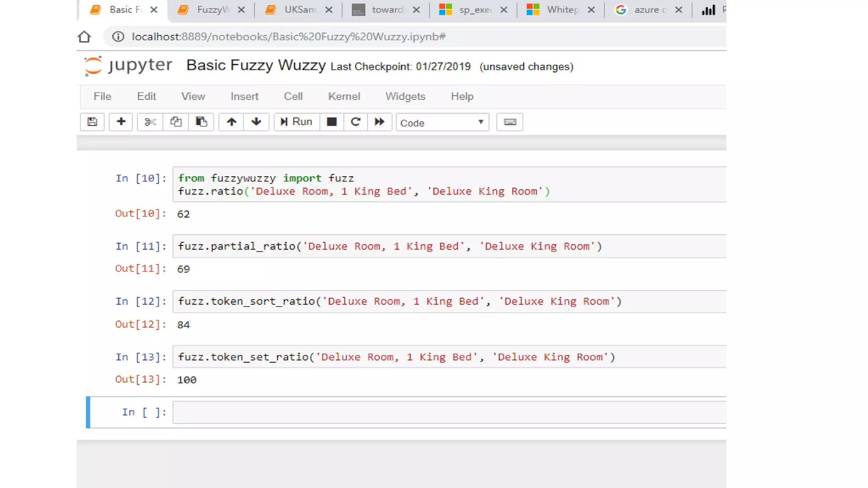Click the browser home icon
Viewport: 868px width, 488px height.
(x=84, y=37)
